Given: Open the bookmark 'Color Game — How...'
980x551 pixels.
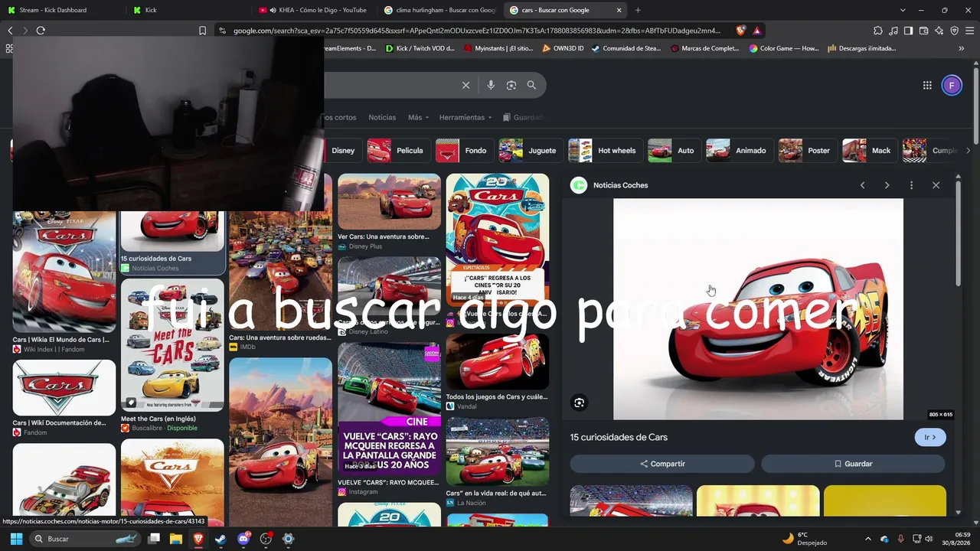Looking at the screenshot, I should coord(783,48).
